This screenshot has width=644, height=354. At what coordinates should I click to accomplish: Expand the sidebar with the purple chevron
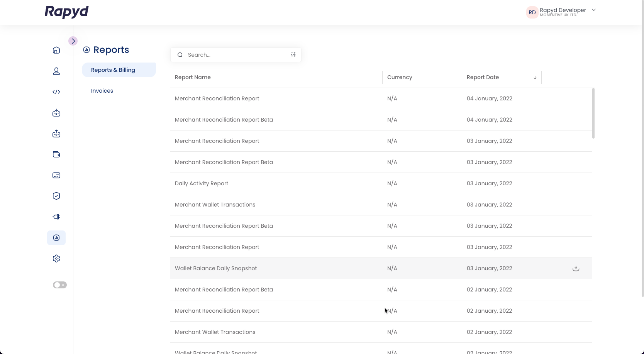(73, 41)
